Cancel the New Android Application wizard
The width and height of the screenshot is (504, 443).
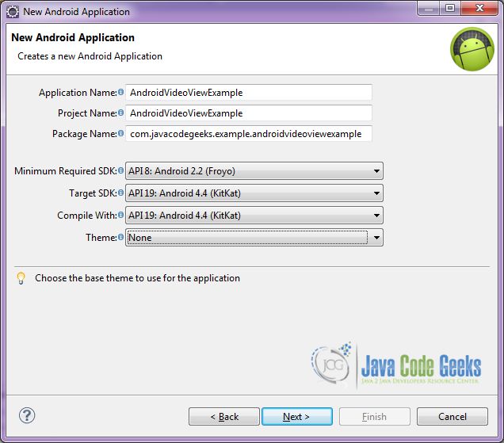point(452,417)
